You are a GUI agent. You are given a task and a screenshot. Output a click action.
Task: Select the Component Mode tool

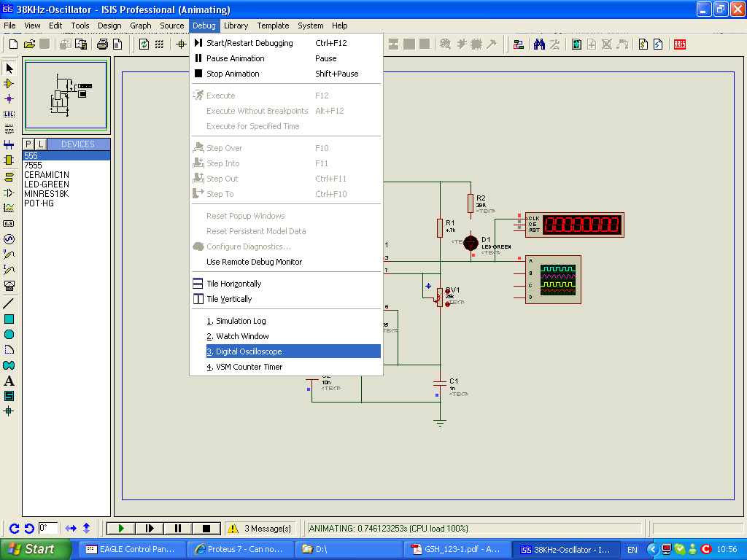point(9,84)
